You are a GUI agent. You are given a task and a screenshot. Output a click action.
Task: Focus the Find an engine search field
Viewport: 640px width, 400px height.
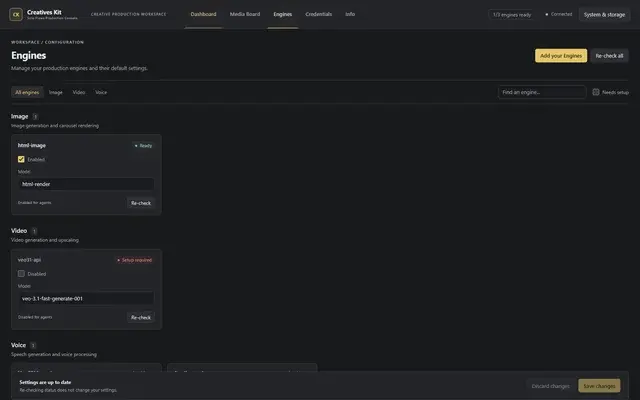pos(542,92)
